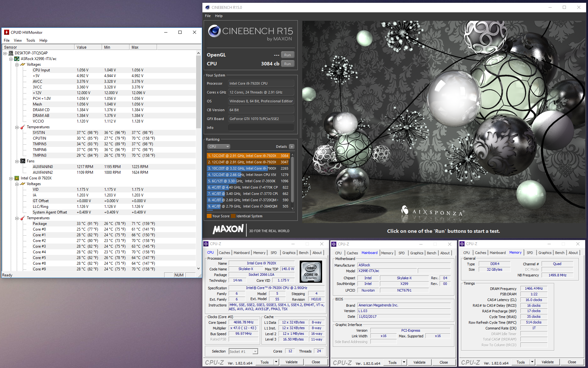Click the Memory CPU-Z window title icon

tap(462, 244)
